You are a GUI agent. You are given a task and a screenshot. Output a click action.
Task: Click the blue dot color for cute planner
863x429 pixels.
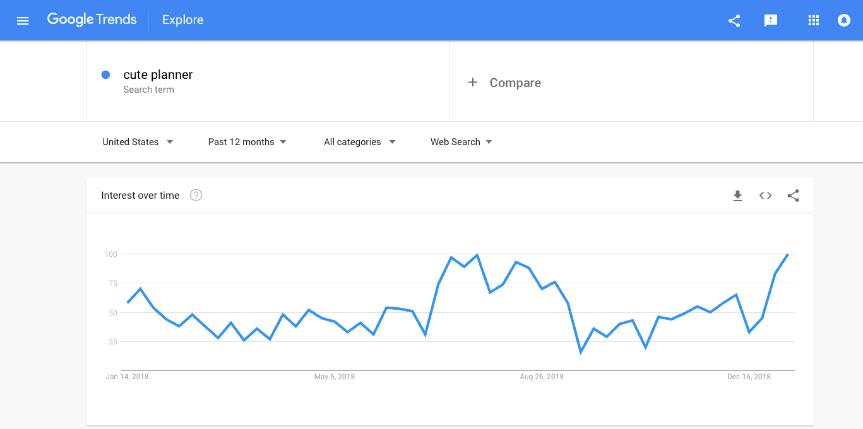click(x=106, y=75)
